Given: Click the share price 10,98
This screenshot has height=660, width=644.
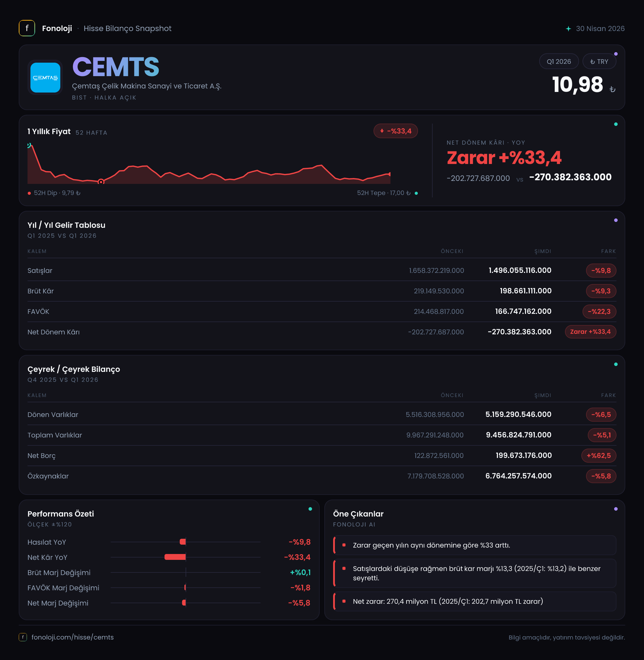Looking at the screenshot, I should pos(578,85).
